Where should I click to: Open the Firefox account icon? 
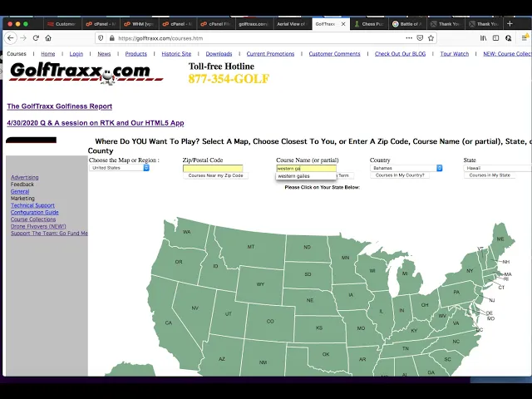click(508, 38)
